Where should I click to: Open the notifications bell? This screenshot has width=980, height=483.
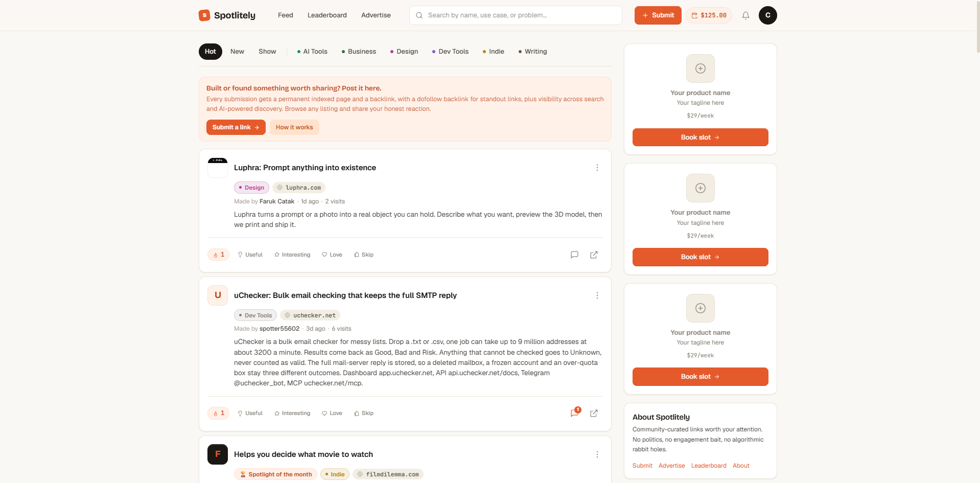745,15
